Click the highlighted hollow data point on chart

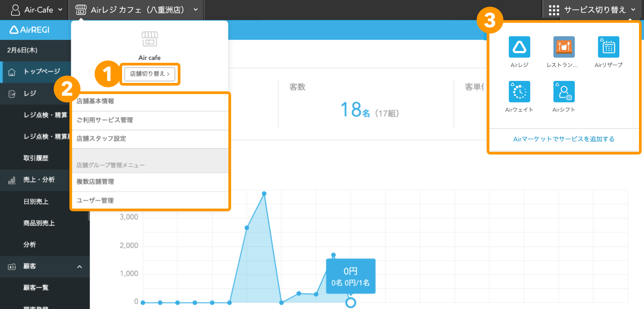coord(351,303)
